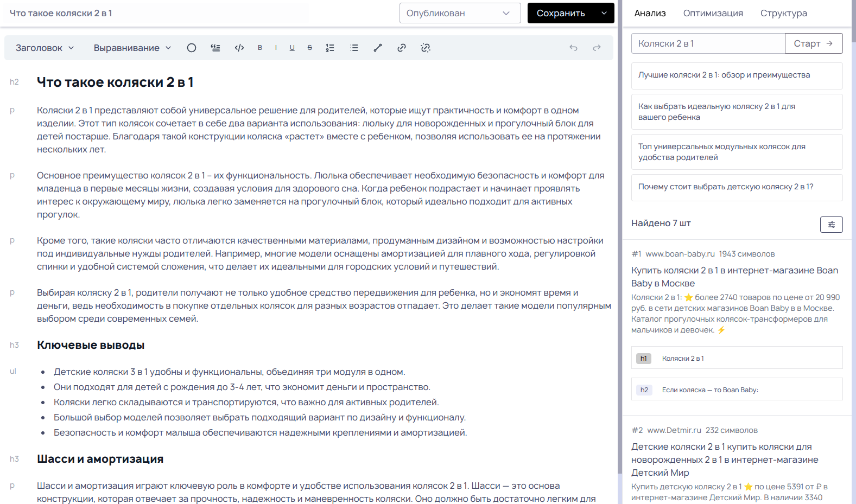The height and width of the screenshot is (504, 856).
Task: Switch to the Оптимизация tab
Action: tap(713, 13)
